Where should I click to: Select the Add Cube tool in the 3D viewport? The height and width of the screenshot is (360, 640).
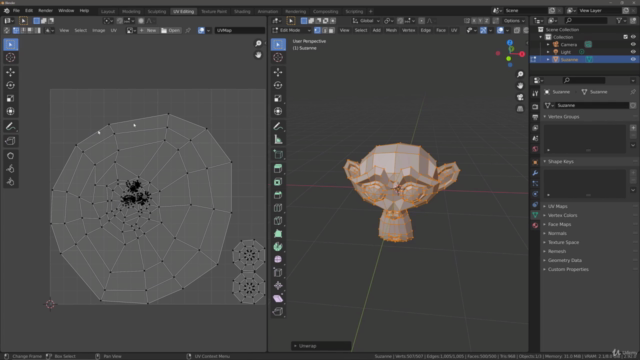coord(278,155)
